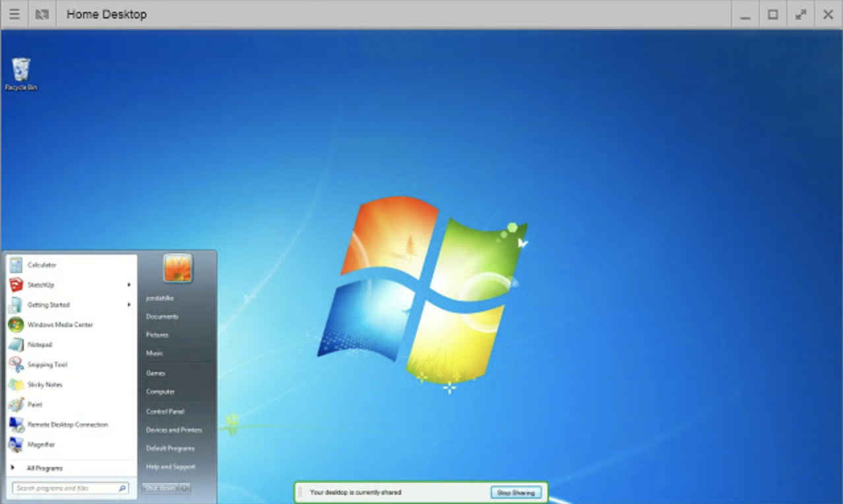Open the Music library
843x504 pixels.
(x=155, y=354)
